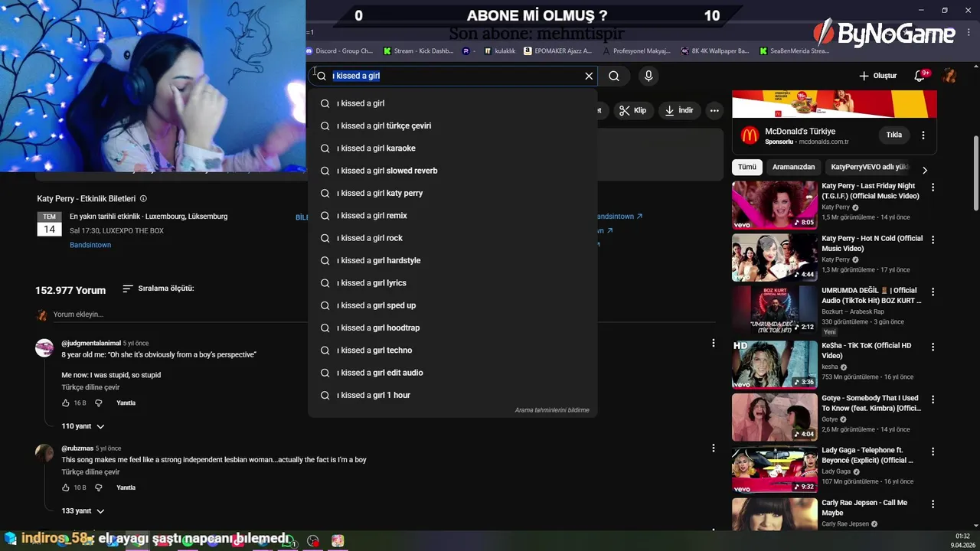Open the notifications bell
Image resolution: width=980 pixels, height=551 pixels.
(921, 76)
